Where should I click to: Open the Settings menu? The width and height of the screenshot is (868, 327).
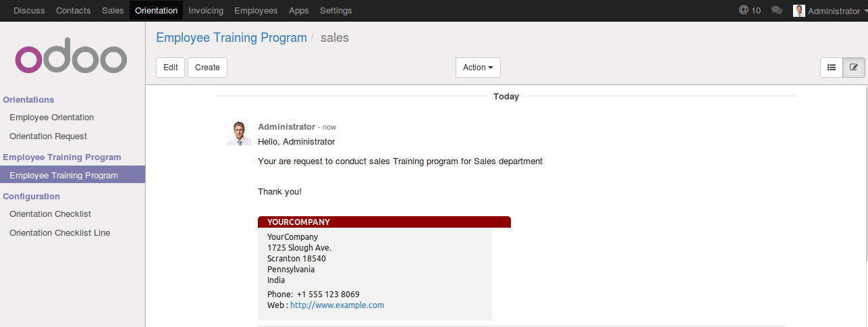(335, 10)
